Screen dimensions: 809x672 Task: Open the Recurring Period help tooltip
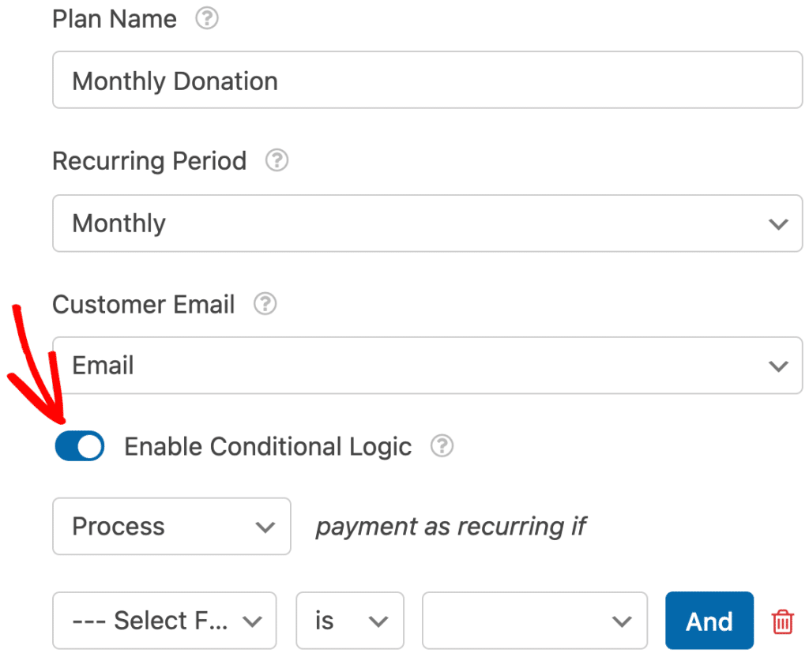pos(277,160)
